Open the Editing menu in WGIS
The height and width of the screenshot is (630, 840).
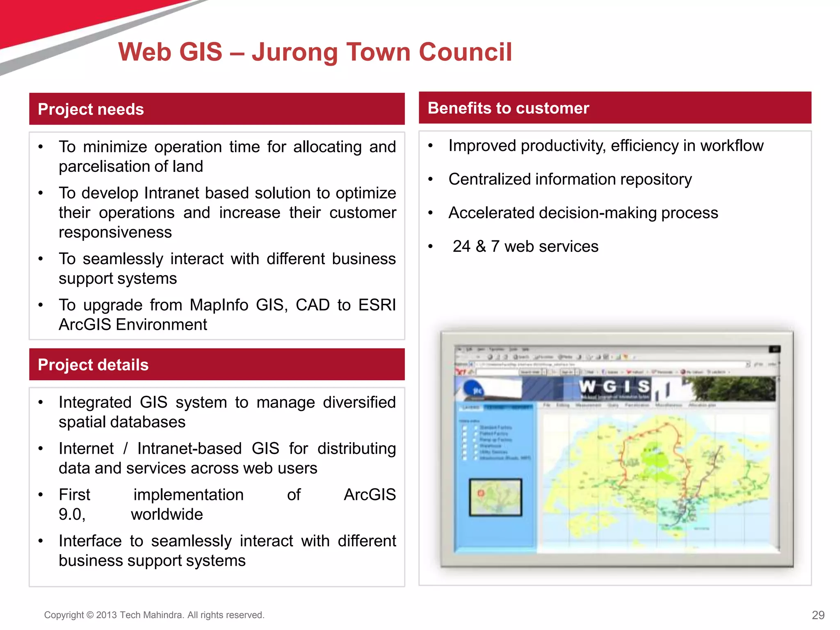(x=563, y=405)
